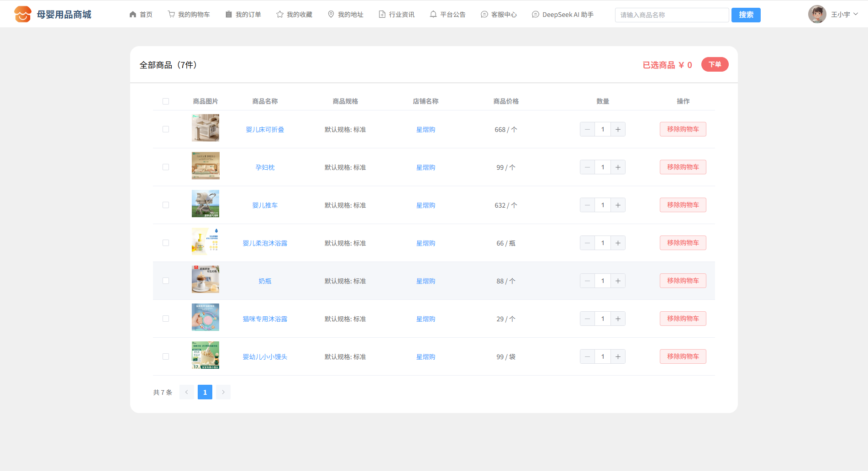
Task: Open the 我的订单 menu item
Action: (x=243, y=15)
